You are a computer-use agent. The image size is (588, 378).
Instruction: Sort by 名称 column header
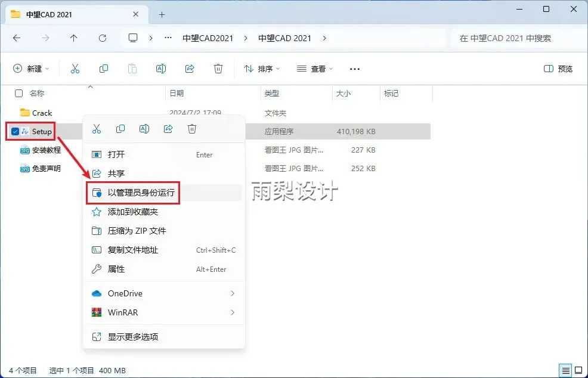click(37, 94)
